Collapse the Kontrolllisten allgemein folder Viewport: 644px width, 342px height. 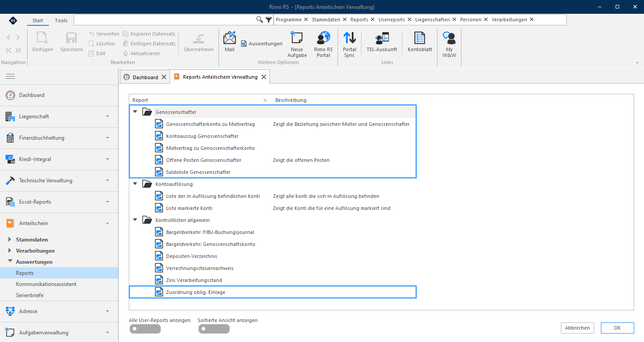click(x=135, y=219)
